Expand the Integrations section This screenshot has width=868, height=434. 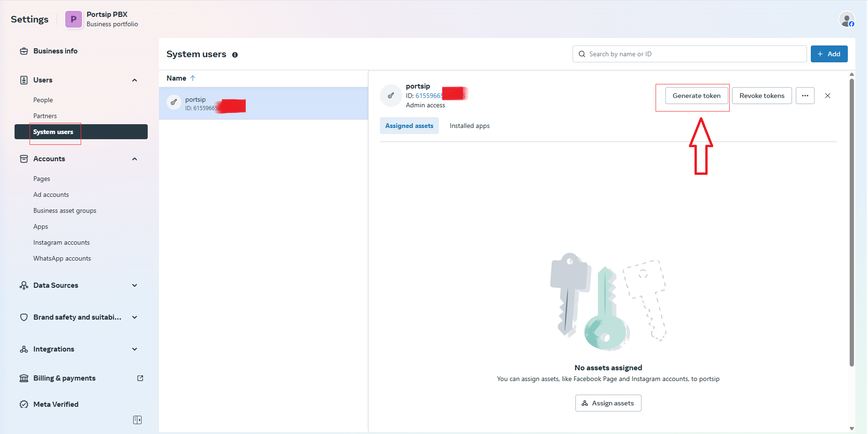click(x=135, y=349)
